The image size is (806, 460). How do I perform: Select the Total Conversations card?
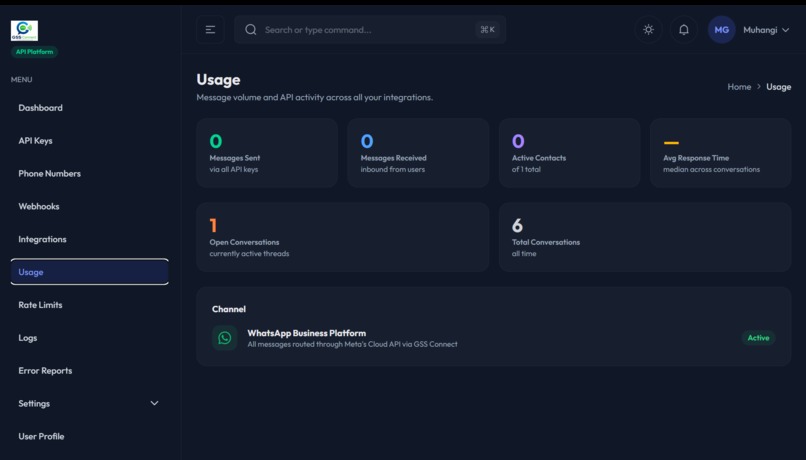[x=645, y=237]
